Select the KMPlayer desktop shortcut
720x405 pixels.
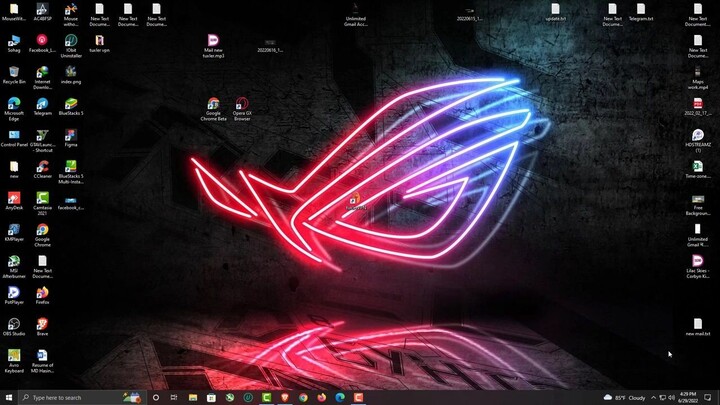(x=14, y=232)
